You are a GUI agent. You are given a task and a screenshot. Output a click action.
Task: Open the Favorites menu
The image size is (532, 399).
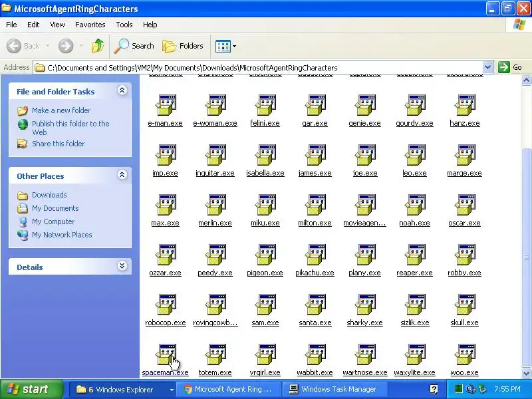click(x=90, y=25)
